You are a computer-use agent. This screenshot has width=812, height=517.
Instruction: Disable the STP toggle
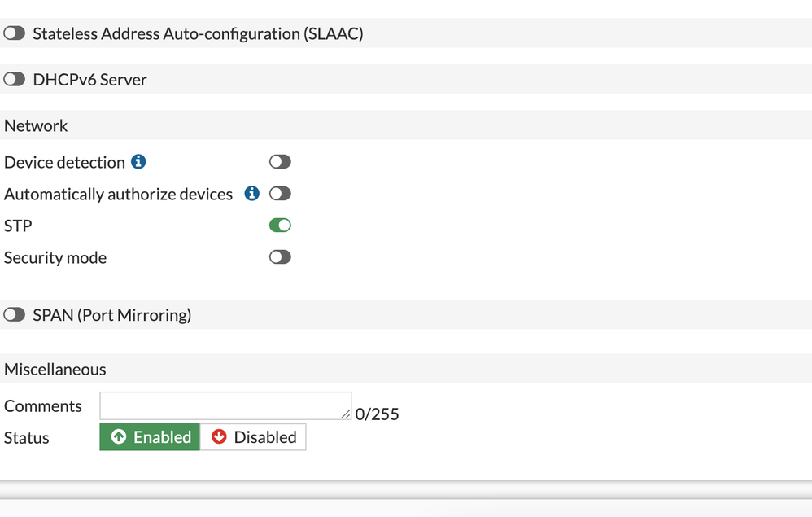[280, 226]
